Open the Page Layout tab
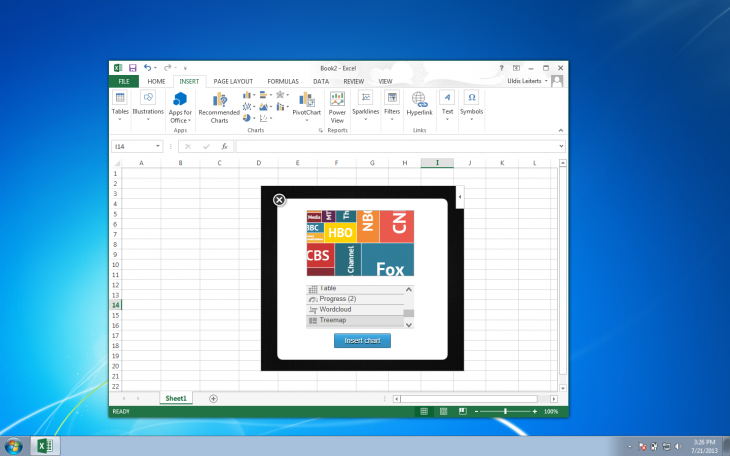Image resolution: width=730 pixels, height=456 pixels. [x=233, y=81]
